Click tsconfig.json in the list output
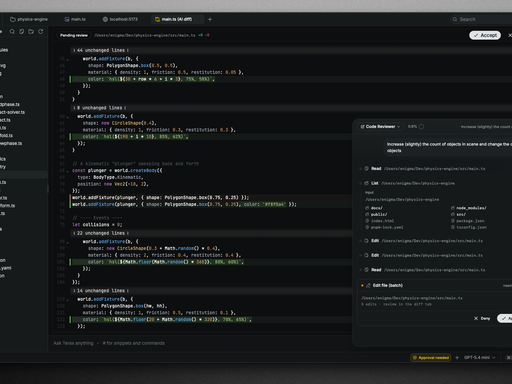512x384 pixels. pos(469,227)
